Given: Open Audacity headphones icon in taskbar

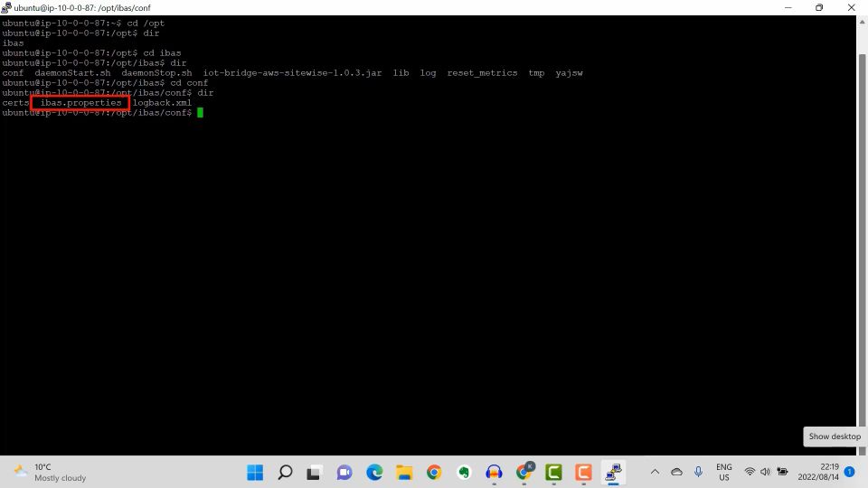Looking at the screenshot, I should coord(494,472).
